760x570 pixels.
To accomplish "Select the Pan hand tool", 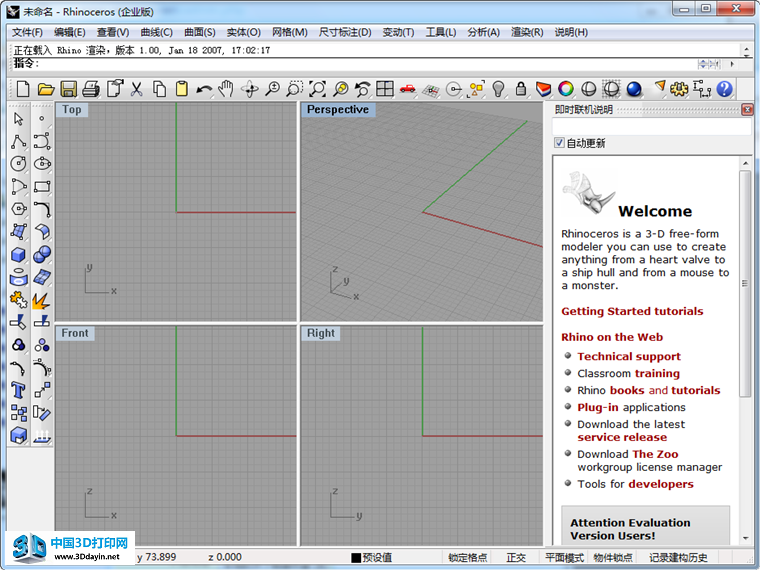I will (x=226, y=89).
